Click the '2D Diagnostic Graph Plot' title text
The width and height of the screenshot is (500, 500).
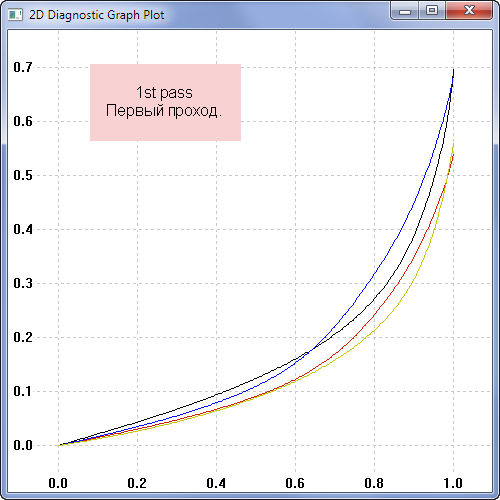click(x=97, y=15)
